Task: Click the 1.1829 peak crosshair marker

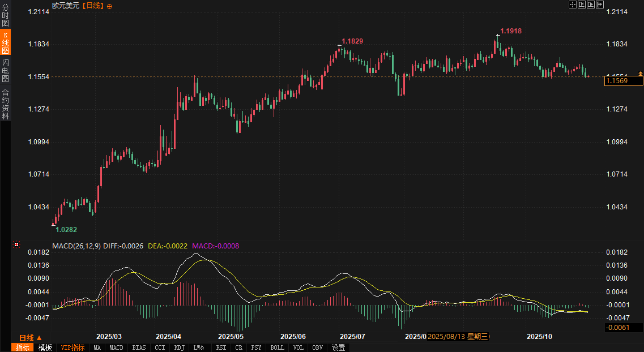Action: click(x=339, y=45)
